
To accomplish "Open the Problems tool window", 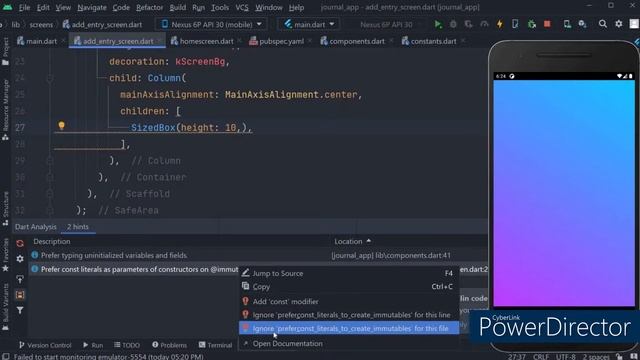I will [169, 345].
